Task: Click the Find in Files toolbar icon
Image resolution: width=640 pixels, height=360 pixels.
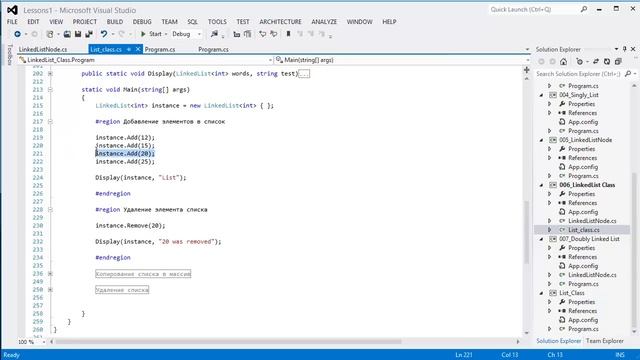Action: tap(214, 34)
